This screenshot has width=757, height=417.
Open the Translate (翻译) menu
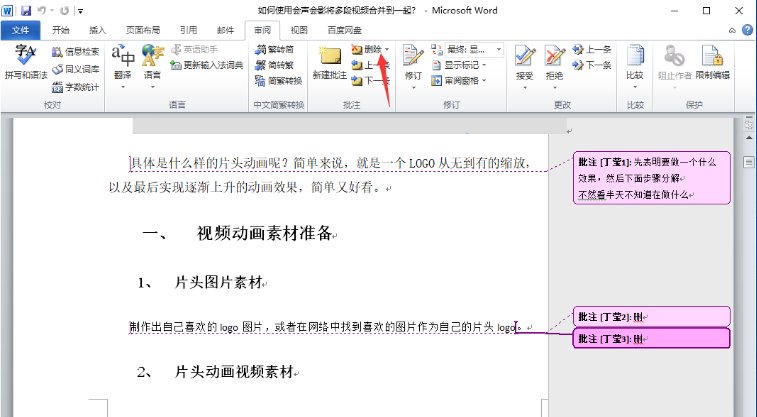(x=123, y=67)
